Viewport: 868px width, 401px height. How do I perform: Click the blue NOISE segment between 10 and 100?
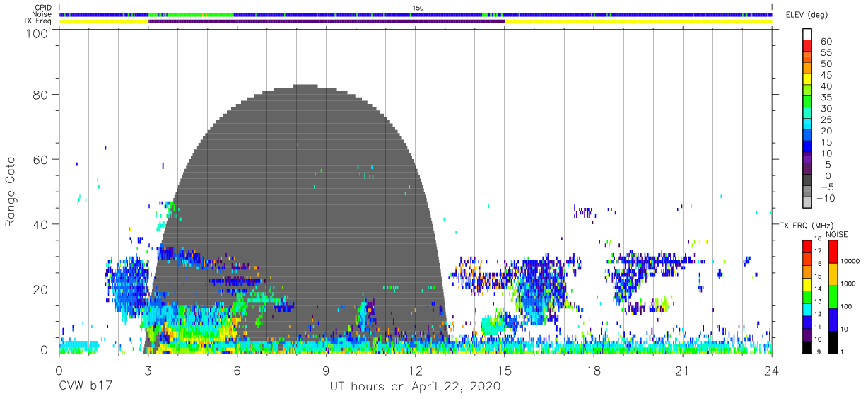pyautogui.click(x=833, y=319)
